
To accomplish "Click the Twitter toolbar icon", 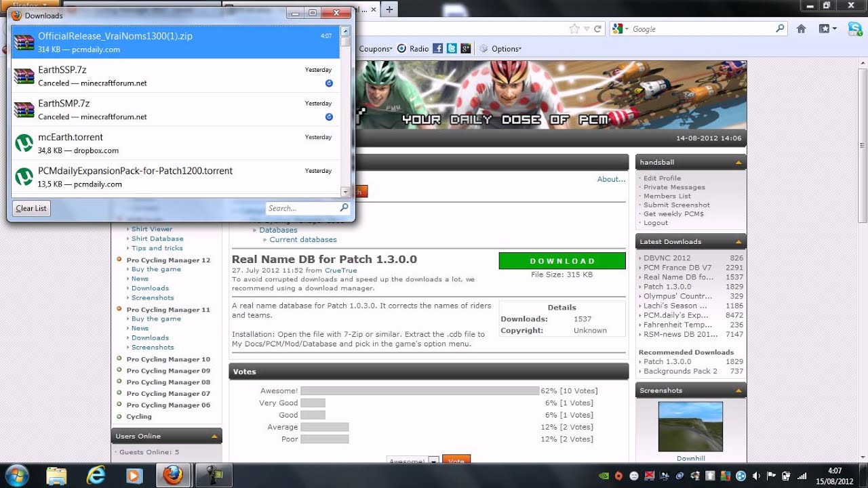I will click(x=452, y=49).
